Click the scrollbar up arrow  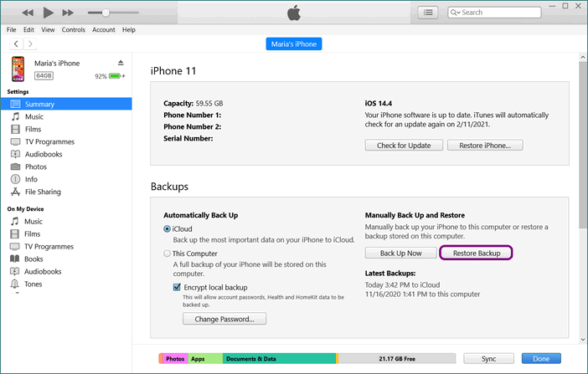(583, 58)
